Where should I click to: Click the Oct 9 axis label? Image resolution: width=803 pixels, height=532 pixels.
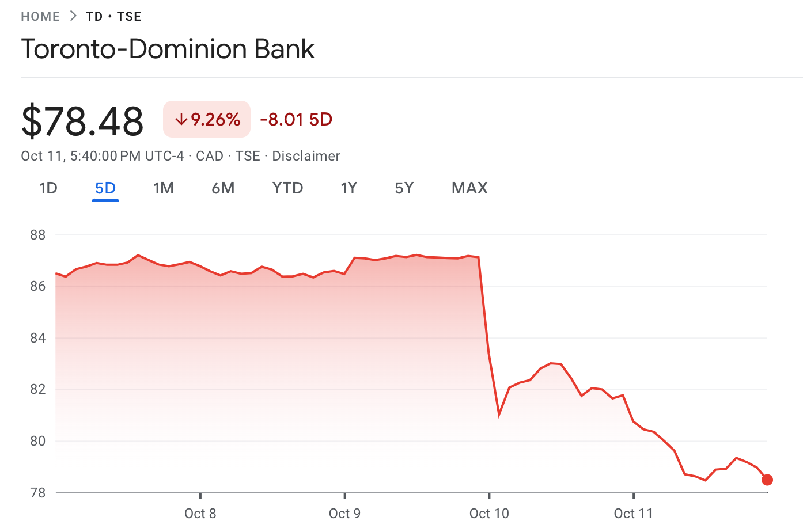pyautogui.click(x=344, y=513)
